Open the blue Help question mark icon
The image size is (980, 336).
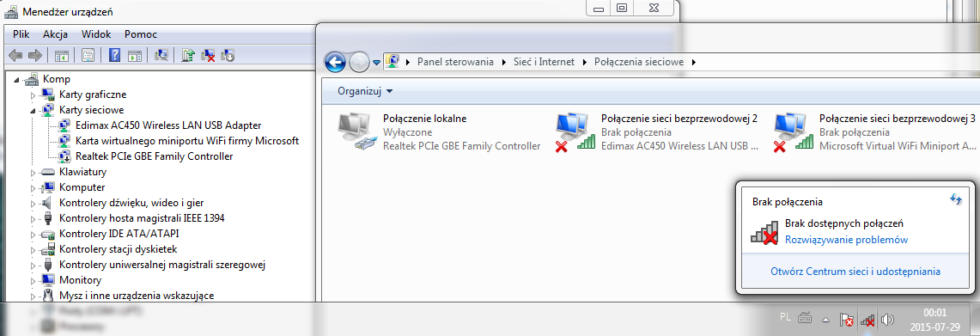coord(114,55)
